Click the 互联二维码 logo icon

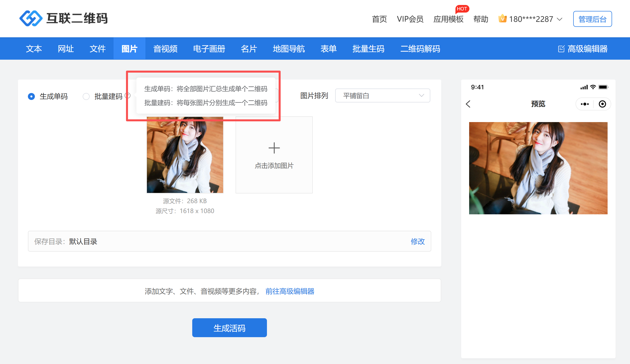31,18
